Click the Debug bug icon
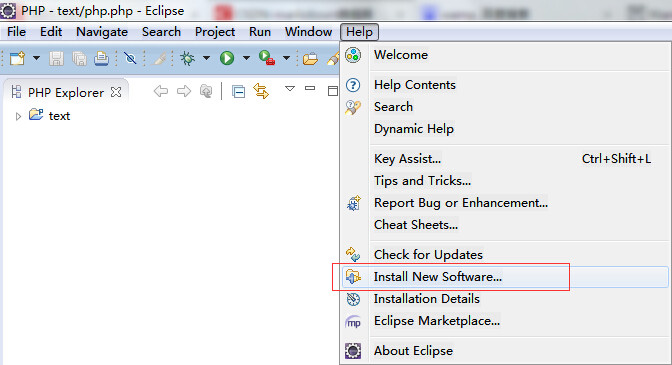 [187, 58]
